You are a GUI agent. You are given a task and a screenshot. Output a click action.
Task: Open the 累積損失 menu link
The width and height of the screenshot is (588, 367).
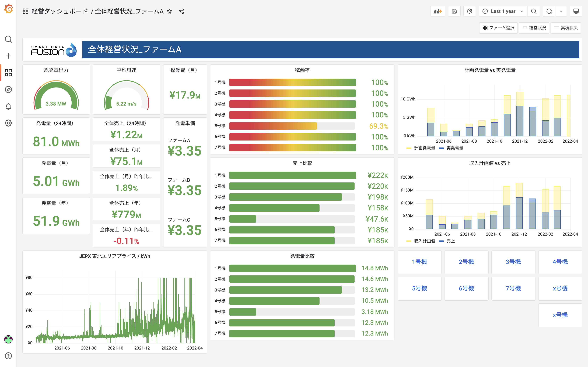566,28
